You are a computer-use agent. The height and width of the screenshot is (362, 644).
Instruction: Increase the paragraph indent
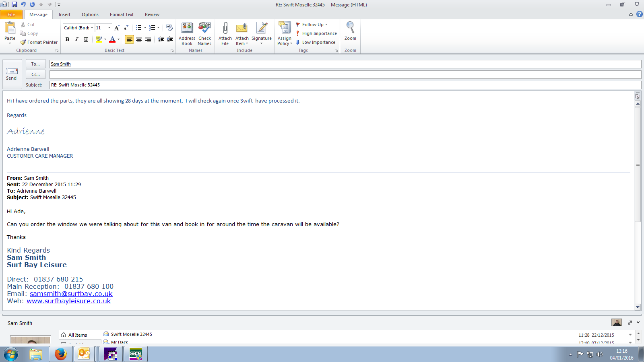(x=170, y=39)
